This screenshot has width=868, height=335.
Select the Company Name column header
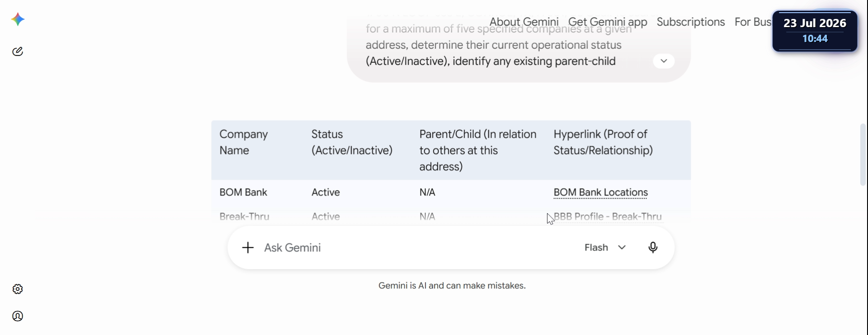[x=244, y=142]
